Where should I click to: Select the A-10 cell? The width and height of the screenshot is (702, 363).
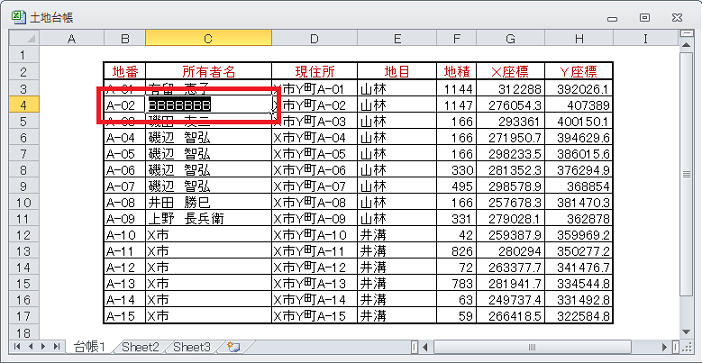[124, 235]
